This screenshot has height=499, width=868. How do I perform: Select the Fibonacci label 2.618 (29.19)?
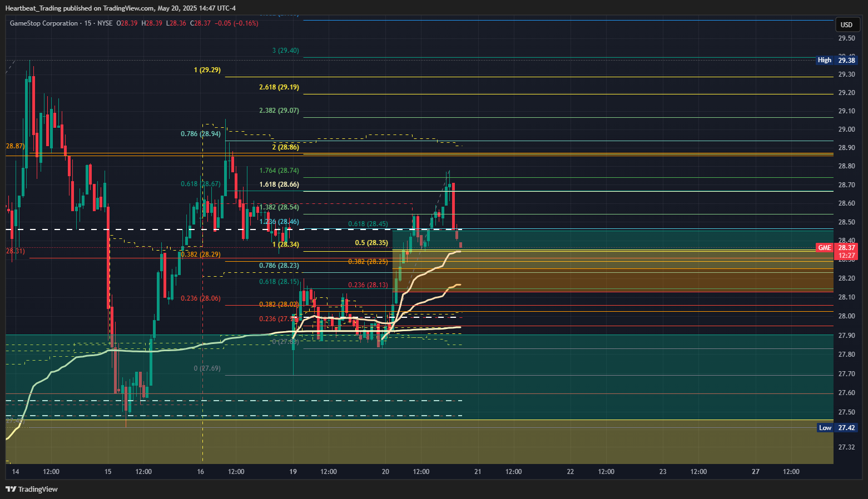[x=279, y=87]
